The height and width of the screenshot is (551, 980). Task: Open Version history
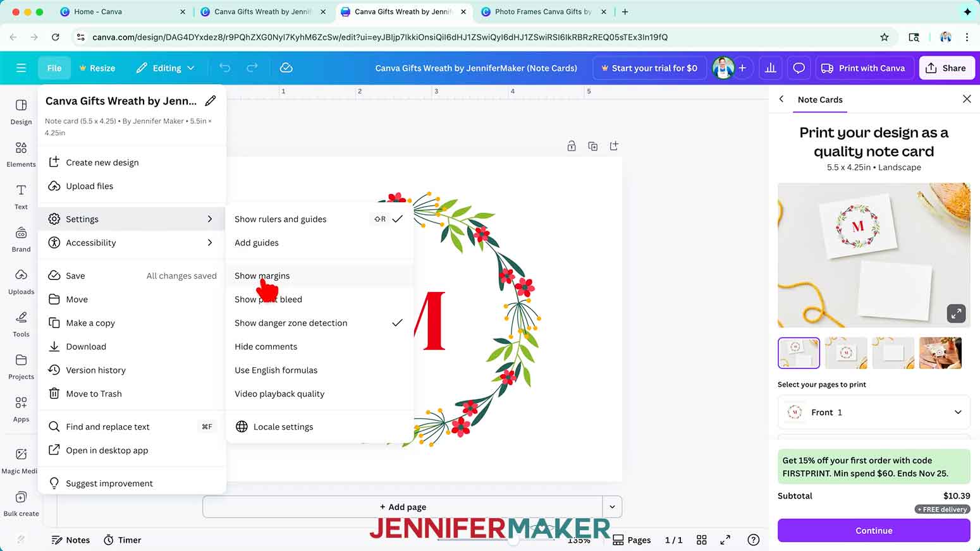click(132, 370)
